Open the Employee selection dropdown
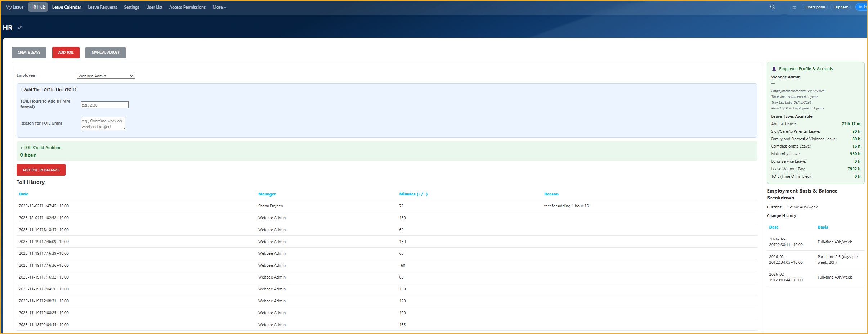This screenshot has height=334, width=868. point(105,76)
